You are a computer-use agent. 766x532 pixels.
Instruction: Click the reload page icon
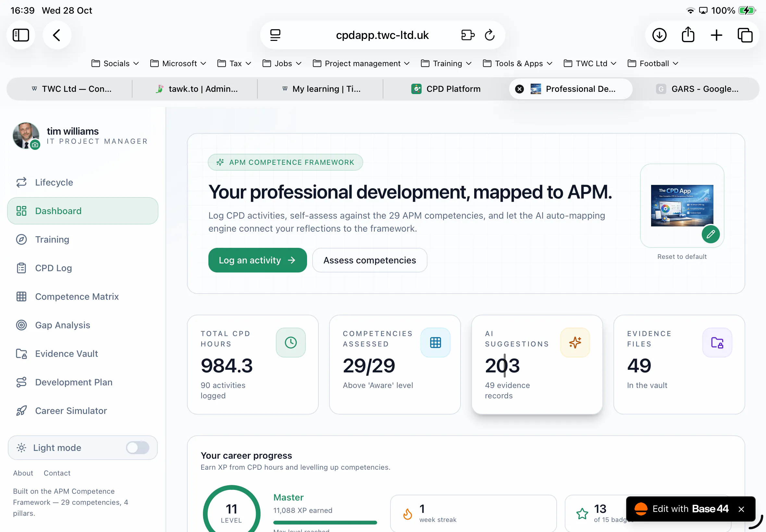(489, 35)
